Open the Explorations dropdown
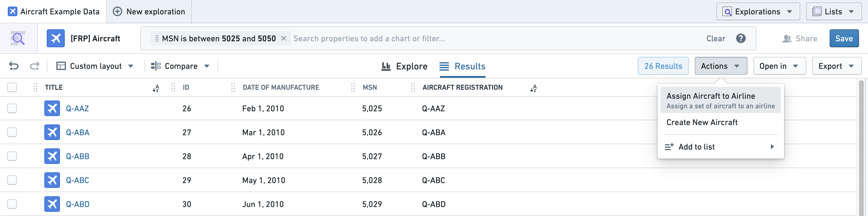The height and width of the screenshot is (216, 868). 758,11
